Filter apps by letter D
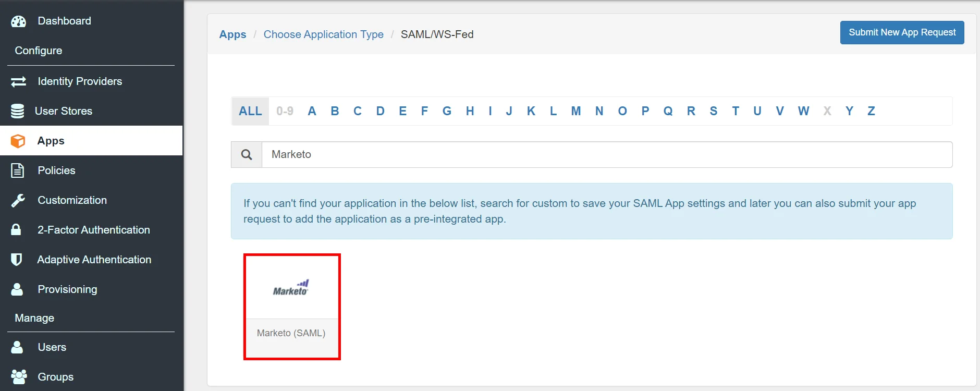980x391 pixels. pyautogui.click(x=380, y=111)
